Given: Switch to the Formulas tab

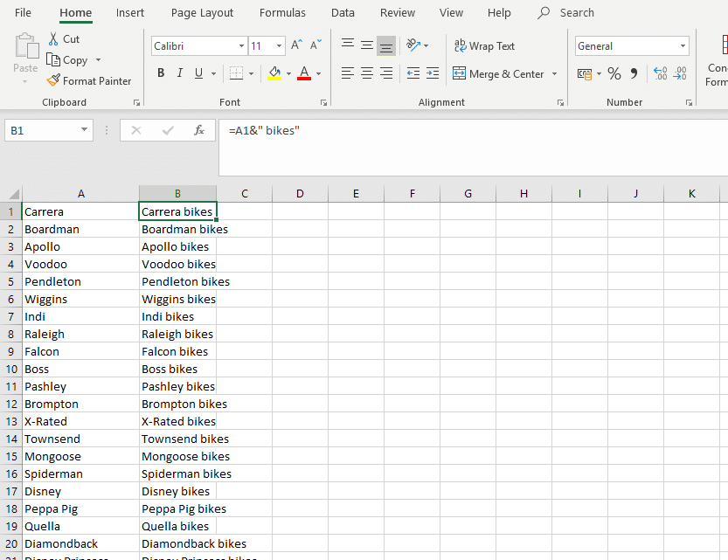Looking at the screenshot, I should click(x=282, y=12).
